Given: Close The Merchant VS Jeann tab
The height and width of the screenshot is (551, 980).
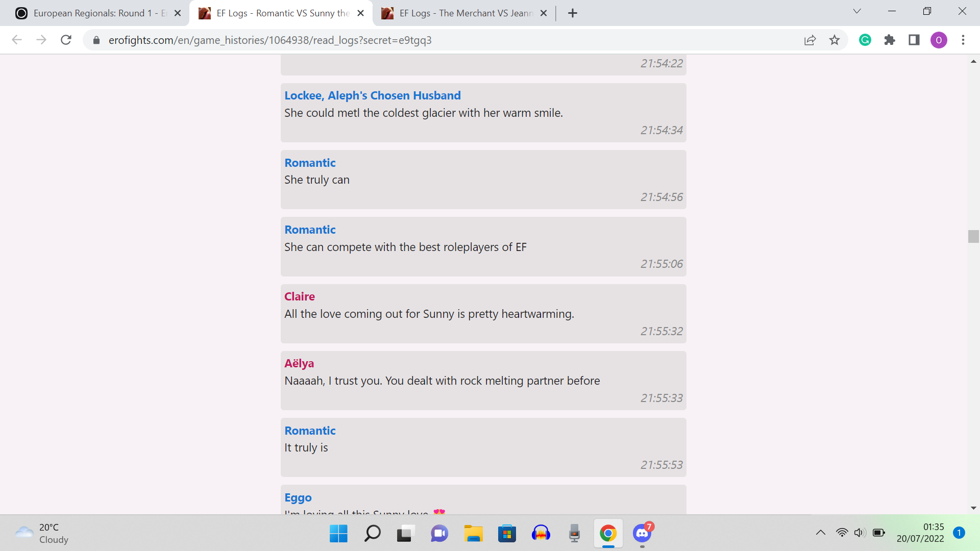Looking at the screenshot, I should (544, 13).
